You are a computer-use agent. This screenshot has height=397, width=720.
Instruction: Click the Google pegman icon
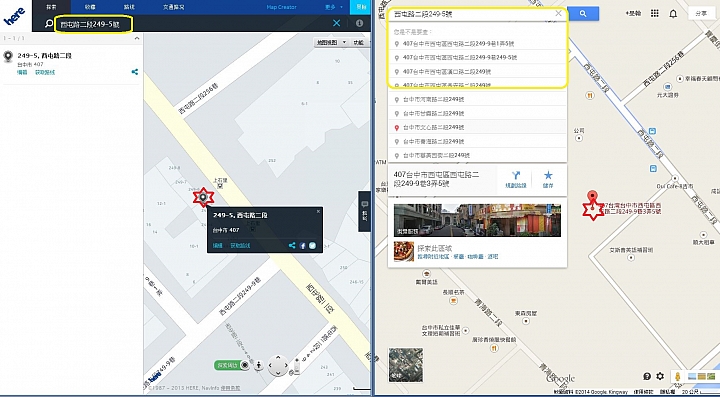click(678, 376)
